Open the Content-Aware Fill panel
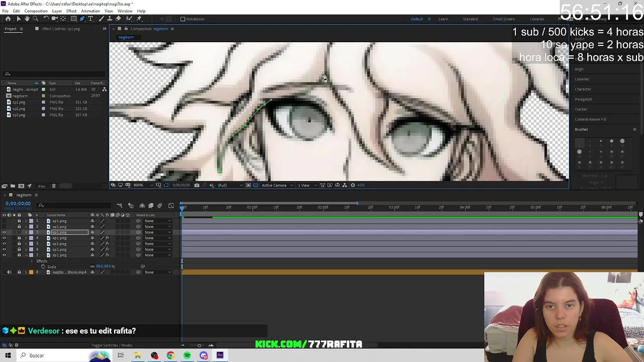 (591, 119)
